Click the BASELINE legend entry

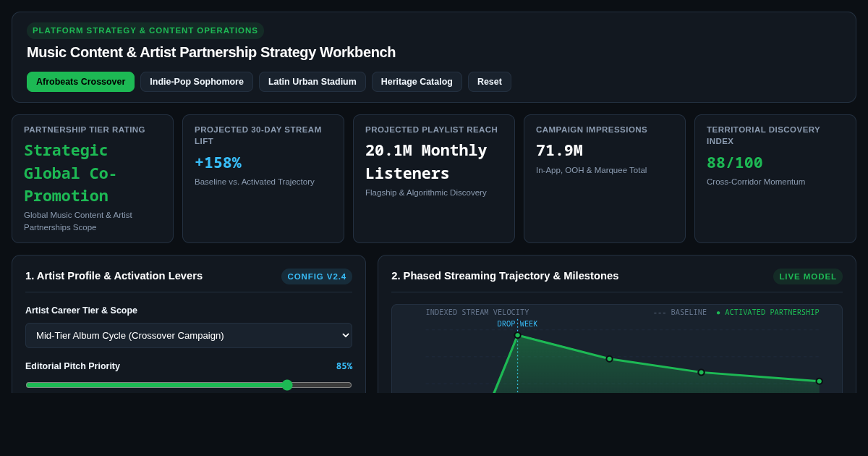click(680, 313)
